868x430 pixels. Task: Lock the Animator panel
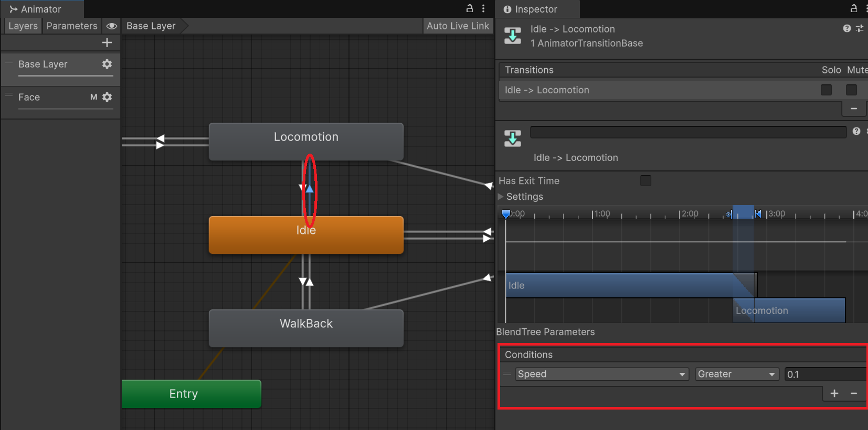470,8
